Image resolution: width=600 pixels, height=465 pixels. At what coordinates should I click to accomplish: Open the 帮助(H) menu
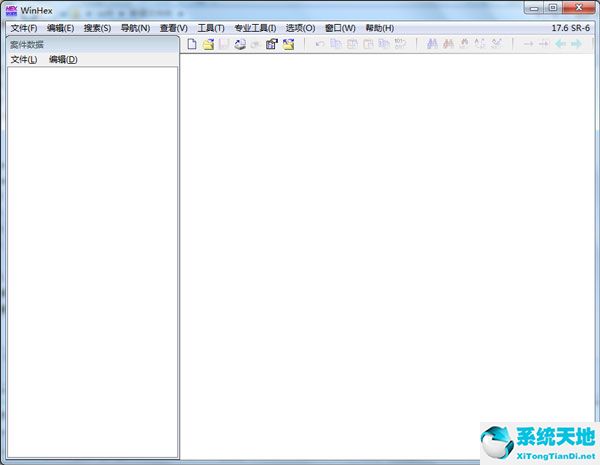[x=380, y=28]
